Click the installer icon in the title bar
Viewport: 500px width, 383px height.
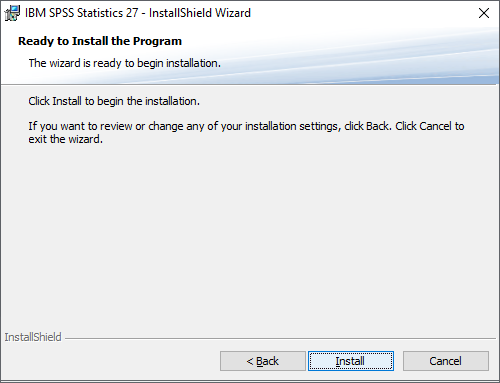pyautogui.click(x=12, y=13)
